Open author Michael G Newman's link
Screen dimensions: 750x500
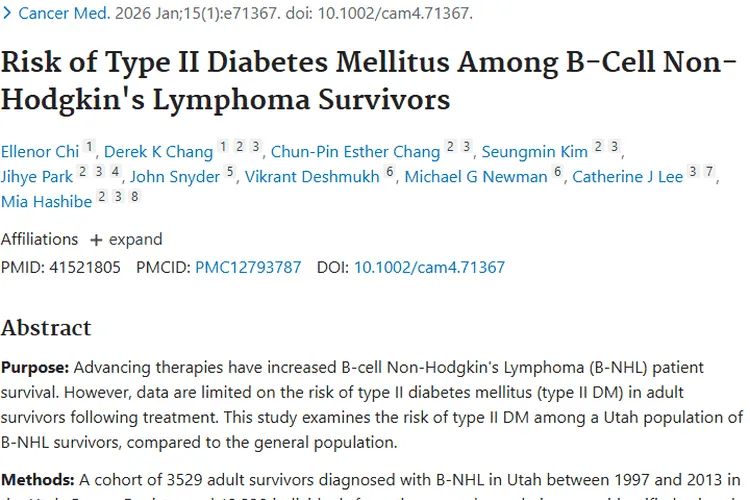476,177
